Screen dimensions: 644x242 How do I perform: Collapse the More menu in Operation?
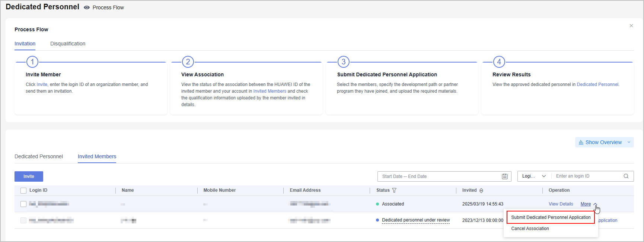[x=589, y=204]
